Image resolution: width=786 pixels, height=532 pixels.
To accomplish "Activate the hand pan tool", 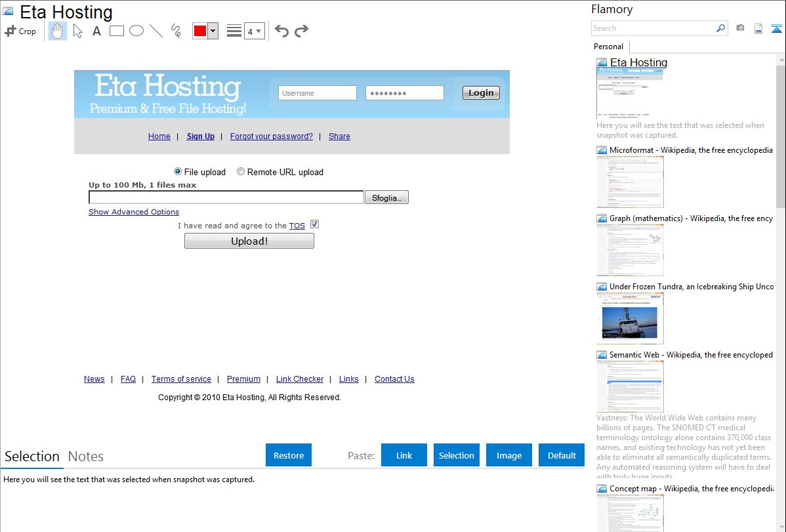I will point(58,31).
